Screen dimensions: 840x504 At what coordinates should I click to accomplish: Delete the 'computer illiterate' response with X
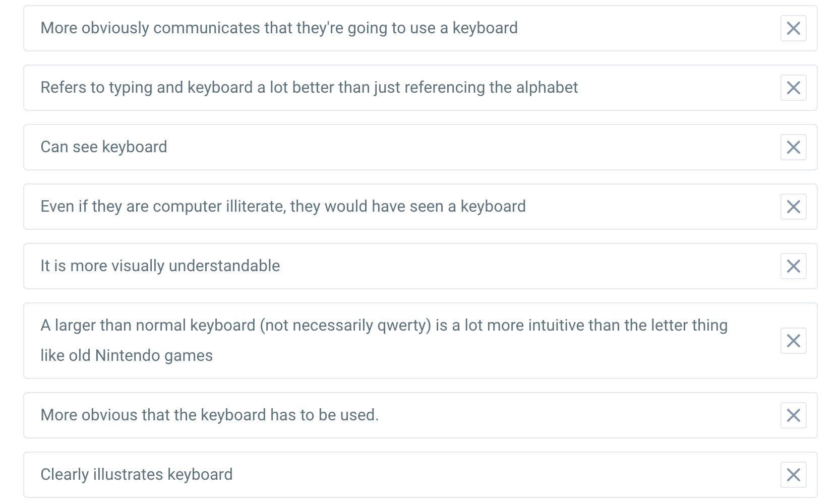[x=793, y=207]
